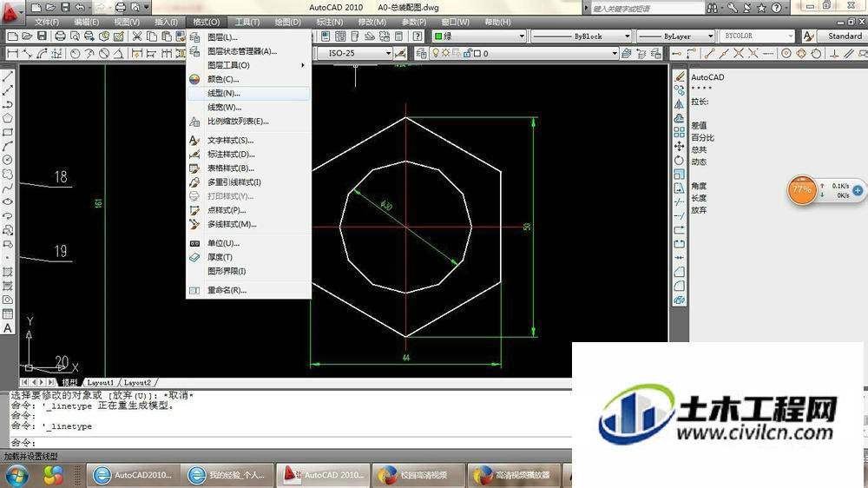This screenshot has height=488, width=868.
Task: Click the Windows Start button
Action: click(x=17, y=475)
